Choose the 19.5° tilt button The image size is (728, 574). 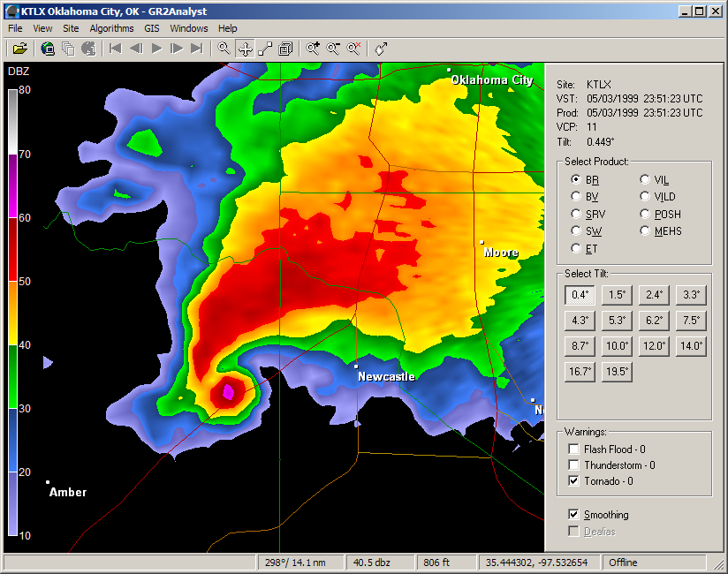point(617,372)
